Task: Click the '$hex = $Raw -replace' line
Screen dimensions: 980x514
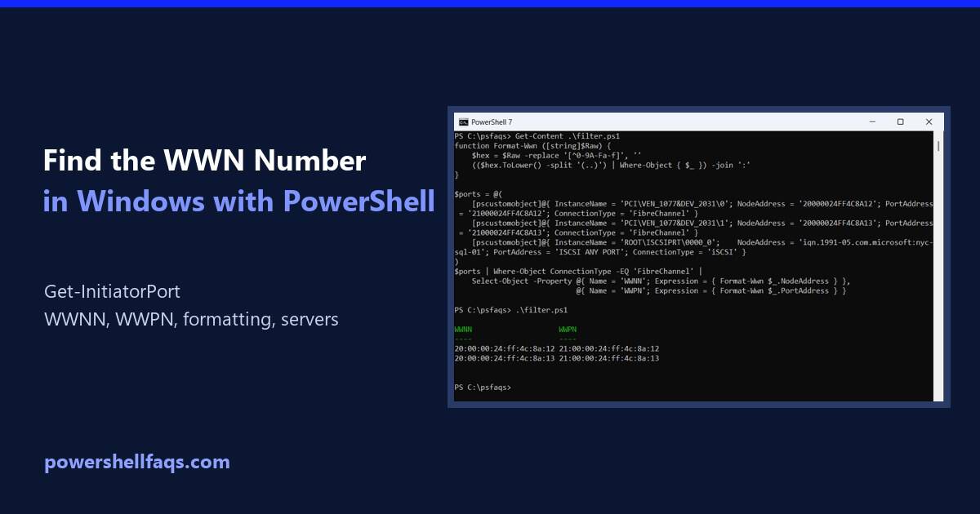Action: 555,155
